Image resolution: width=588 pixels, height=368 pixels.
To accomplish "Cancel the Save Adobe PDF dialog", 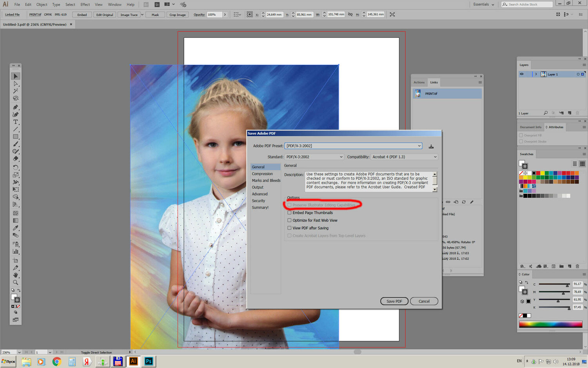I will [x=424, y=301].
